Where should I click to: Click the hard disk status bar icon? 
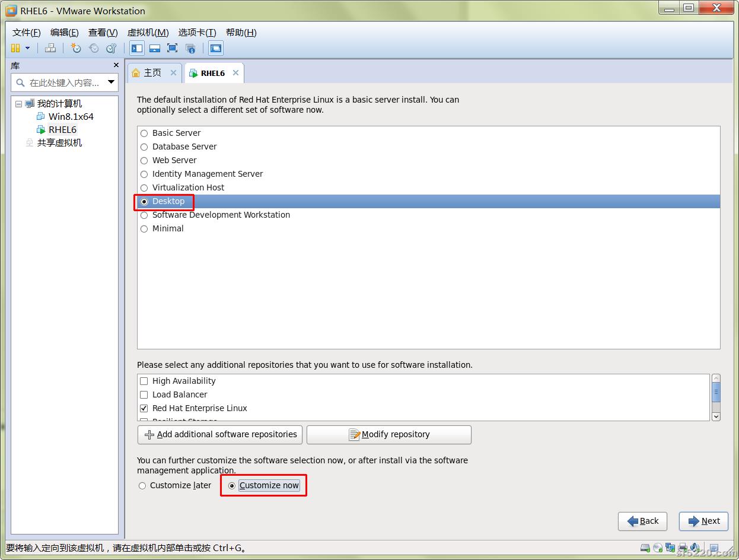645,548
